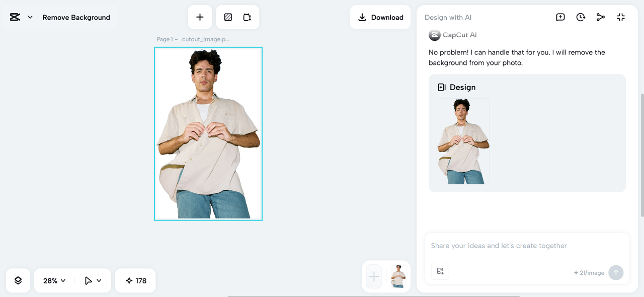Click the resize canvas icon

coord(247,17)
